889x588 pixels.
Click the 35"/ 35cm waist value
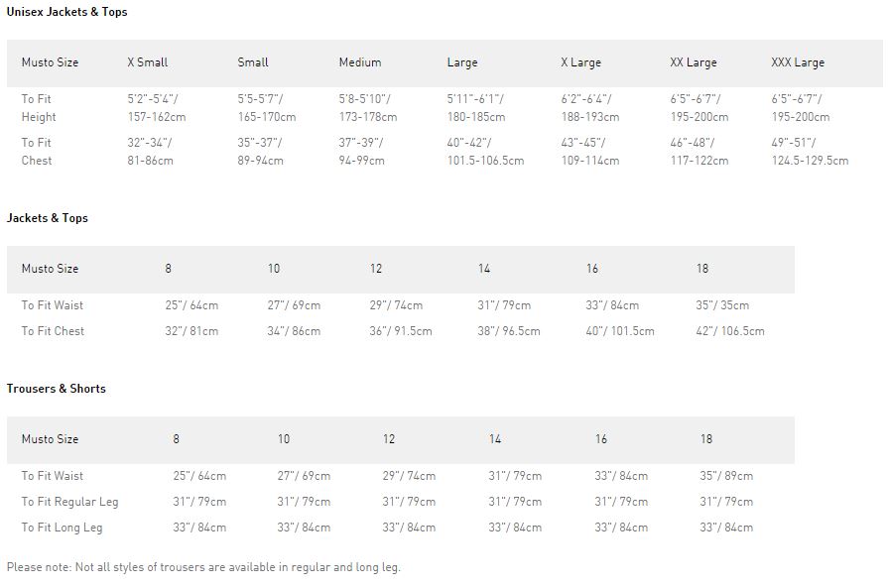tap(722, 305)
